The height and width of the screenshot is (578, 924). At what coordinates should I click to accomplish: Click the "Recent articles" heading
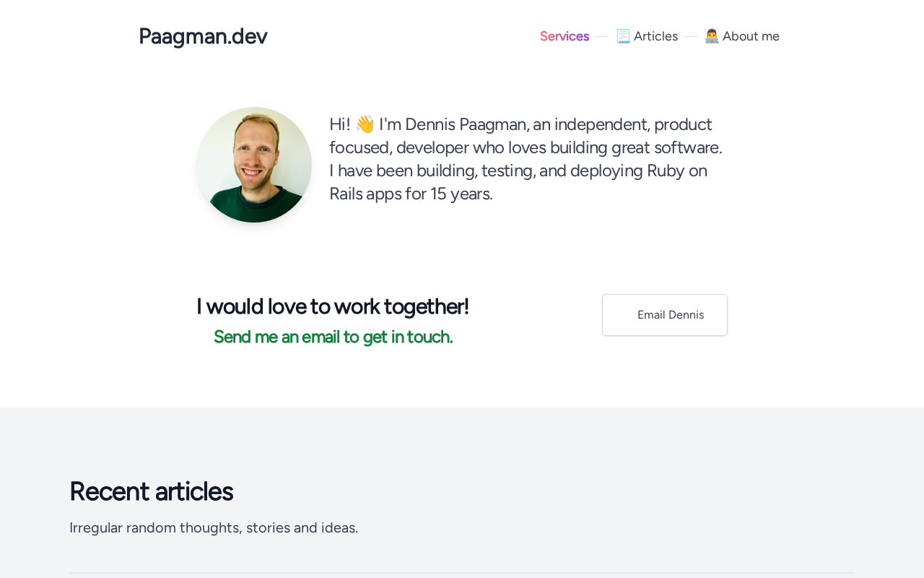click(151, 491)
